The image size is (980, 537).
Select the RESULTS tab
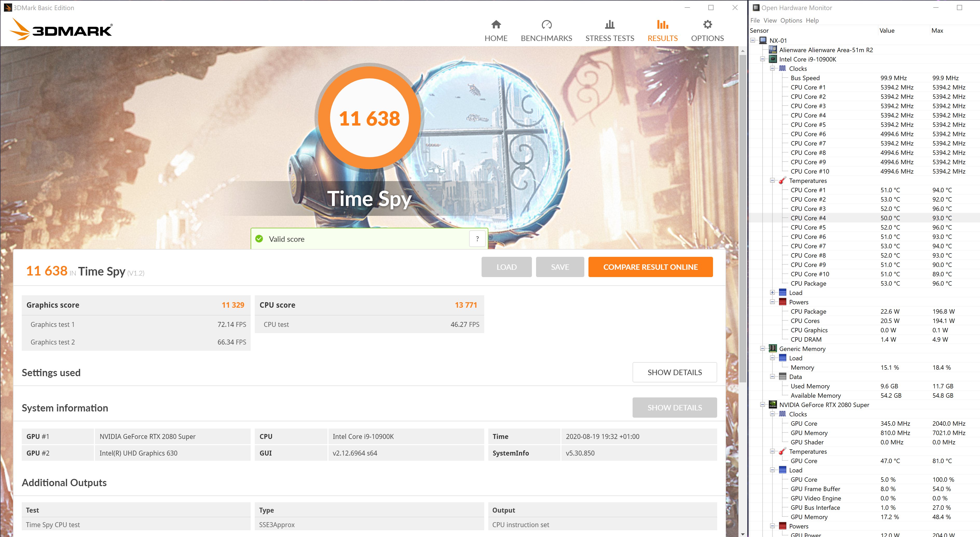[662, 31]
